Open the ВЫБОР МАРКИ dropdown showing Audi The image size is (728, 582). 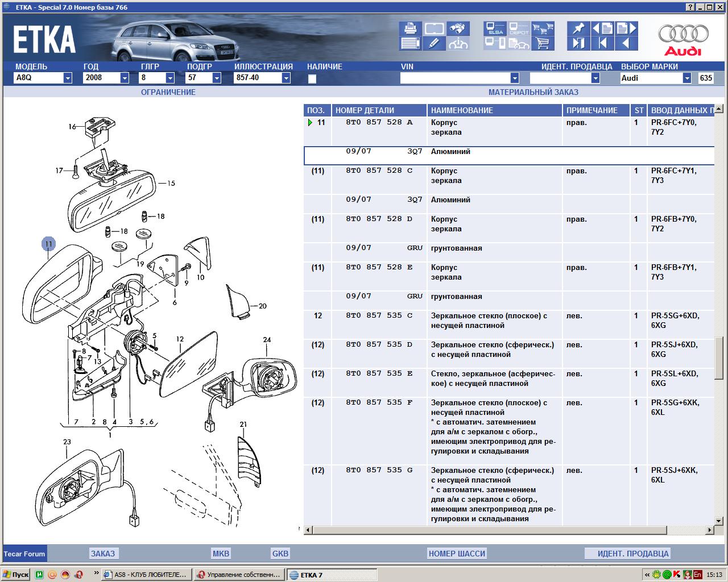pyautogui.click(x=686, y=78)
